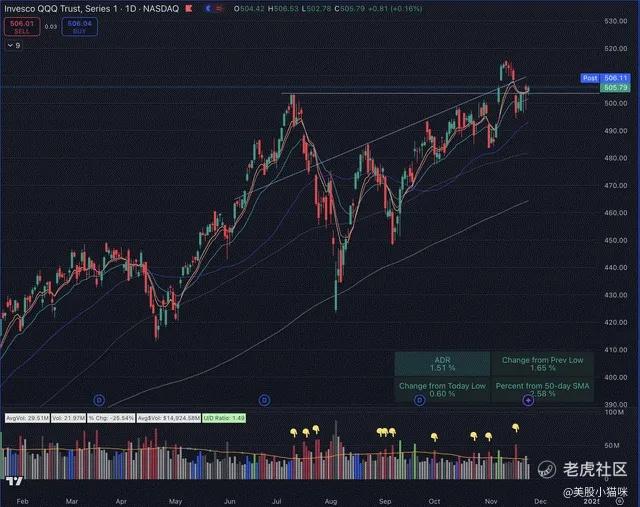Viewport: 640px width, 507px height.
Task: Click the 100M volume axis label
Action: (614, 412)
